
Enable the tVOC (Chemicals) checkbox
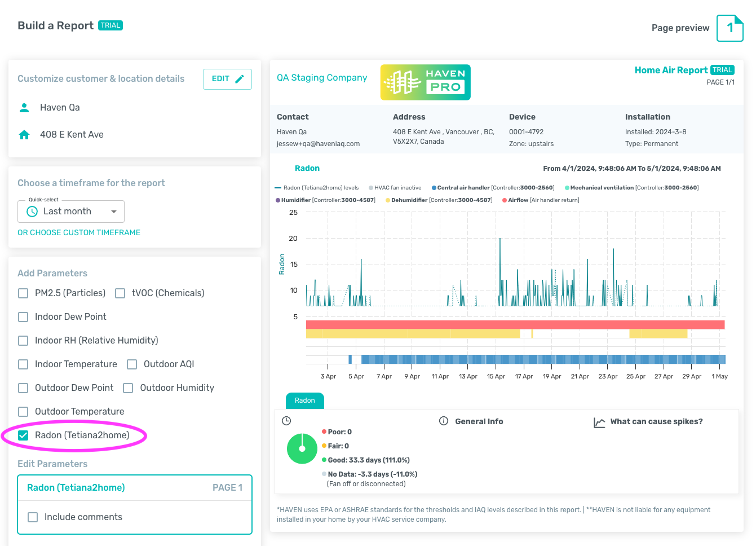point(120,293)
